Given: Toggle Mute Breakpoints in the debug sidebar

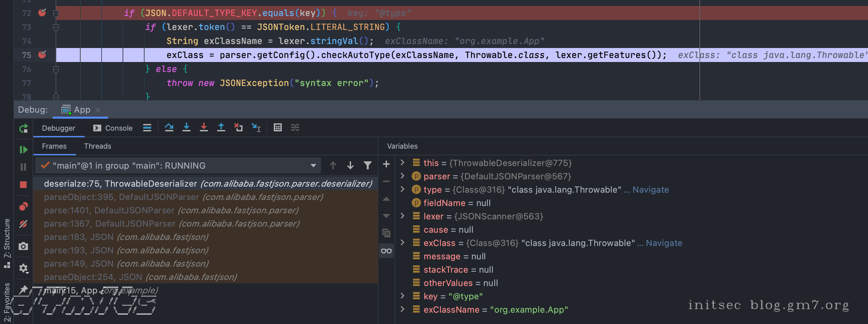Looking at the screenshot, I should tap(23, 224).
